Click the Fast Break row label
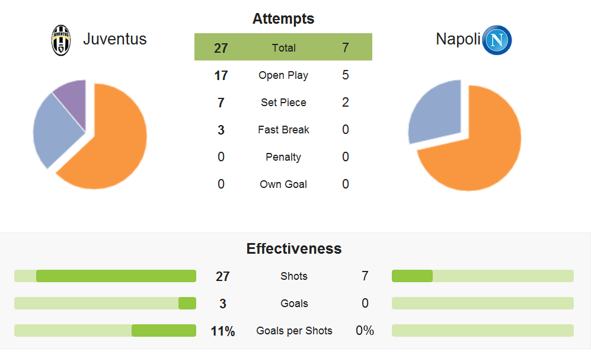591x364 pixels. coord(283,130)
